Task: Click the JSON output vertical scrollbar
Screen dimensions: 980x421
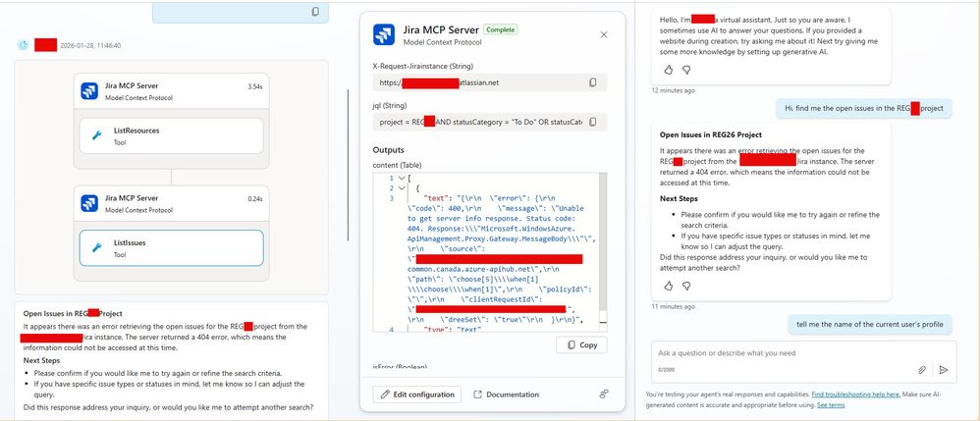Action: click(603, 240)
